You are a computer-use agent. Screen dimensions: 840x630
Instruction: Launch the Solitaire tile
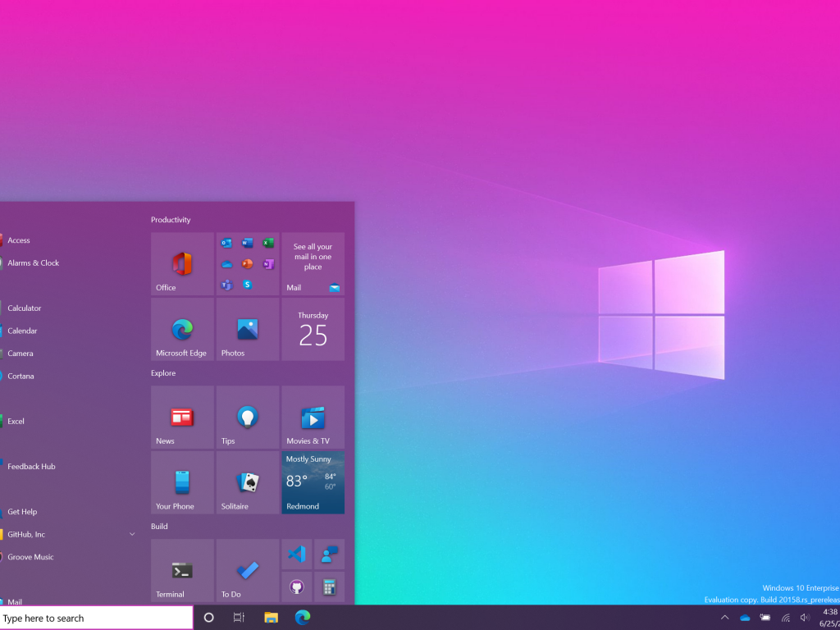(248, 482)
